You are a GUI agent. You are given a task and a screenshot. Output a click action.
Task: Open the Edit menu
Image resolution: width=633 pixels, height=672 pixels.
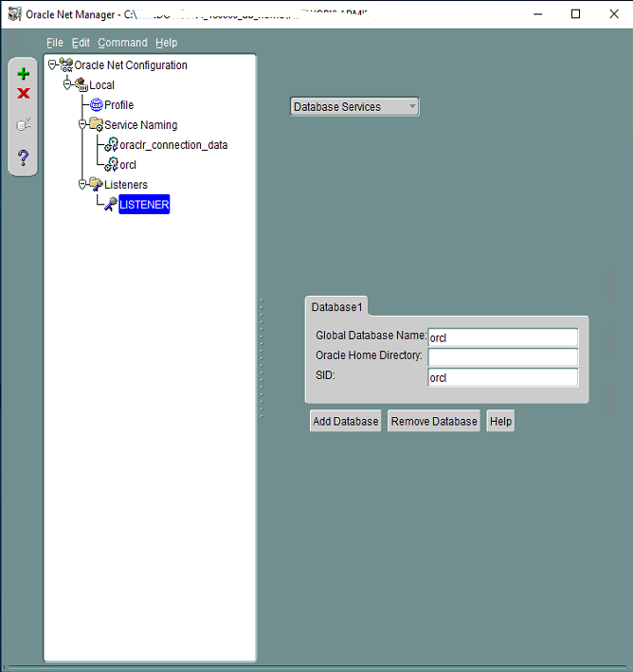point(81,43)
